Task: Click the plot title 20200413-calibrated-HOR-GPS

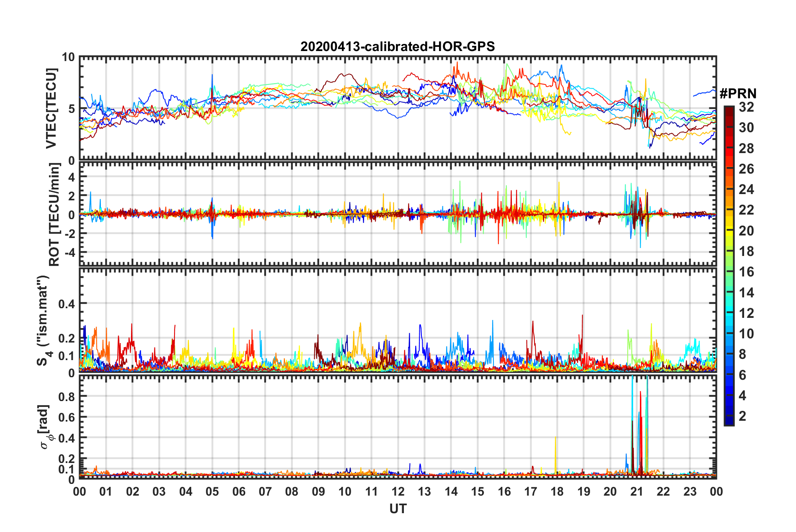Action: pos(398,46)
